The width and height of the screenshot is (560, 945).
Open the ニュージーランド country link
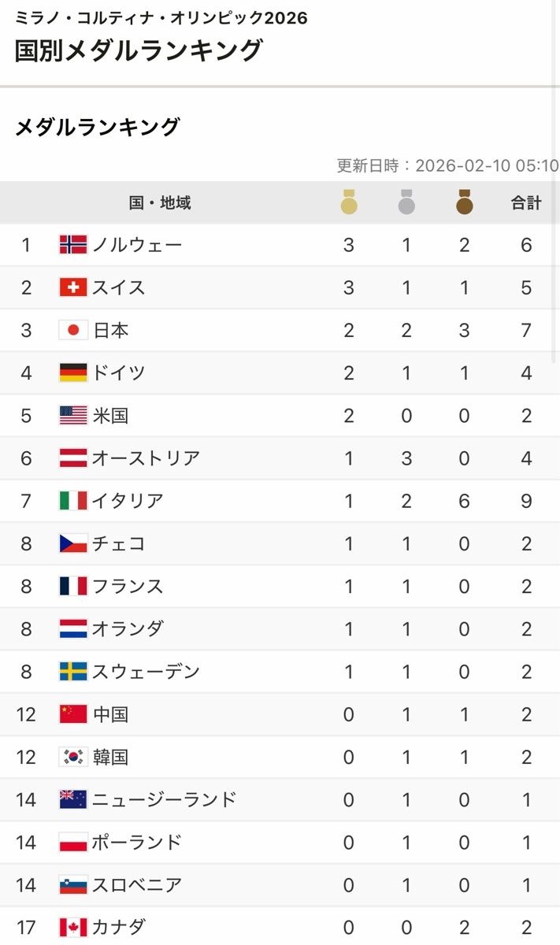pyautogui.click(x=164, y=799)
